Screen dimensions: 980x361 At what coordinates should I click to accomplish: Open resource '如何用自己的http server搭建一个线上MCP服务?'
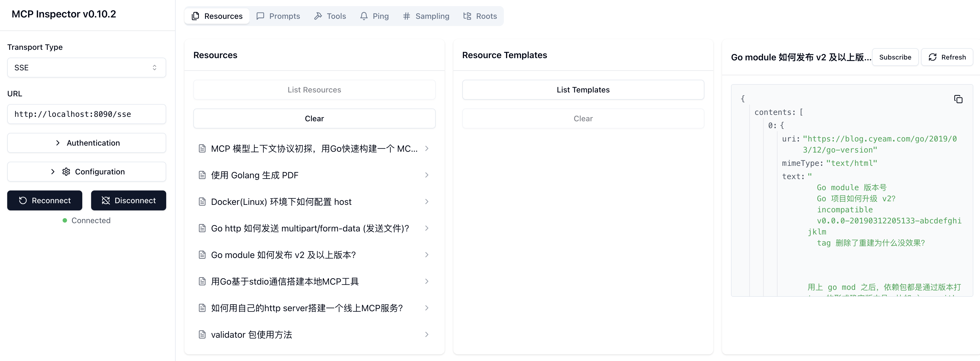314,308
